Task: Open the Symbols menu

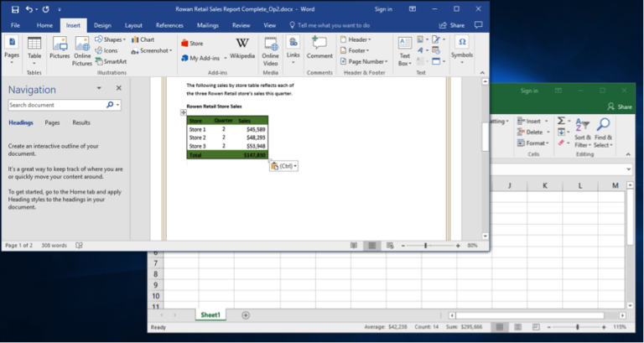Action: (462, 49)
